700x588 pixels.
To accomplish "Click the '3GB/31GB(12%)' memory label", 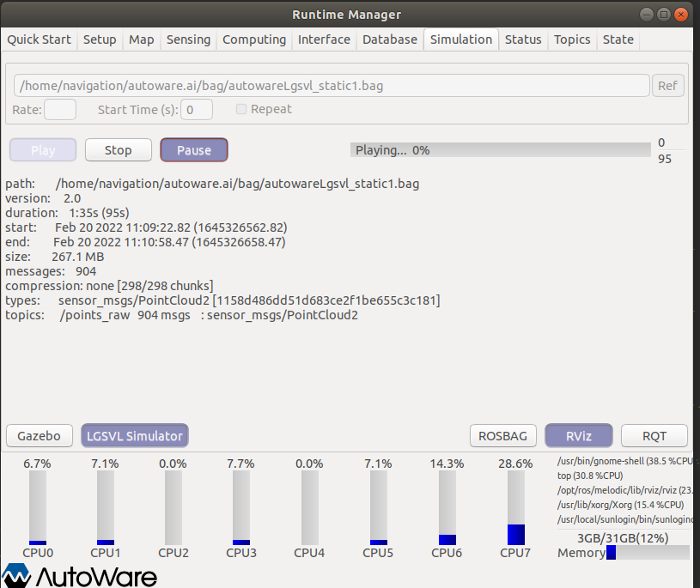I will tap(623, 538).
